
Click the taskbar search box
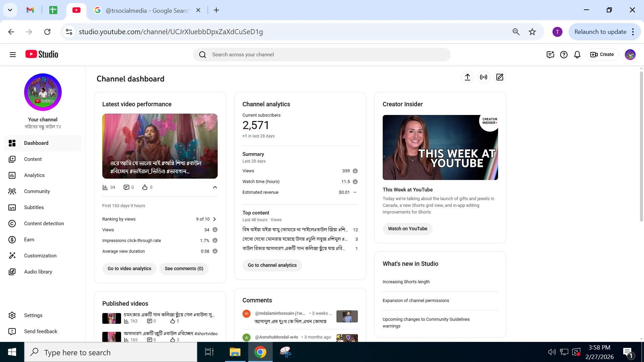tap(111, 352)
